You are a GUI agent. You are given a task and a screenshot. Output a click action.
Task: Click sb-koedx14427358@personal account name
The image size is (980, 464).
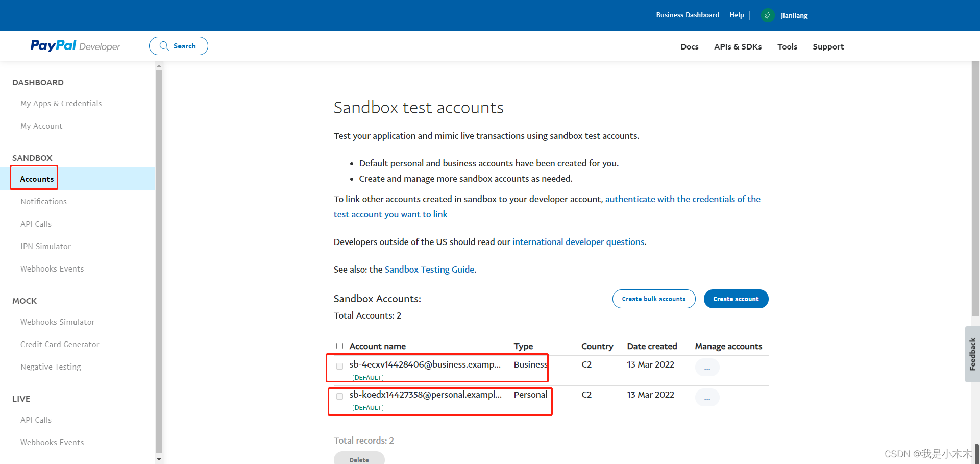tap(425, 395)
